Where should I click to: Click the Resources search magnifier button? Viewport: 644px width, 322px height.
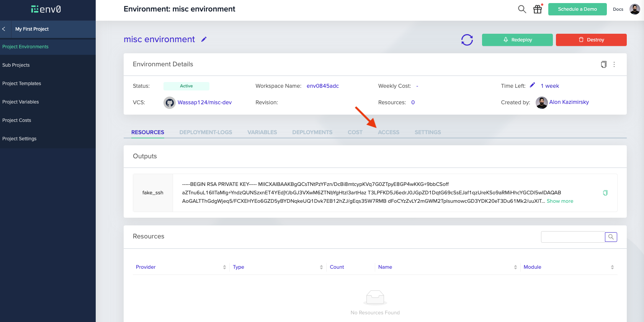coord(611,237)
